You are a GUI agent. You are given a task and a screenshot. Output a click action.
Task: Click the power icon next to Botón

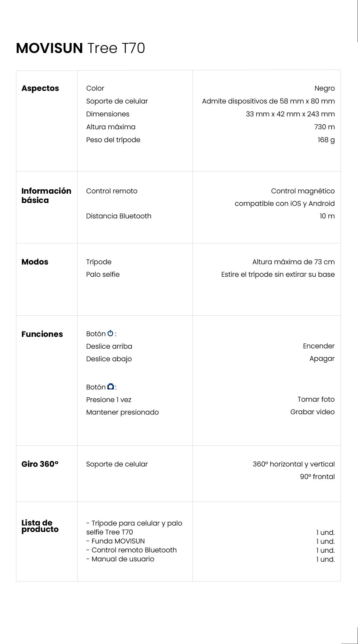coord(110,333)
